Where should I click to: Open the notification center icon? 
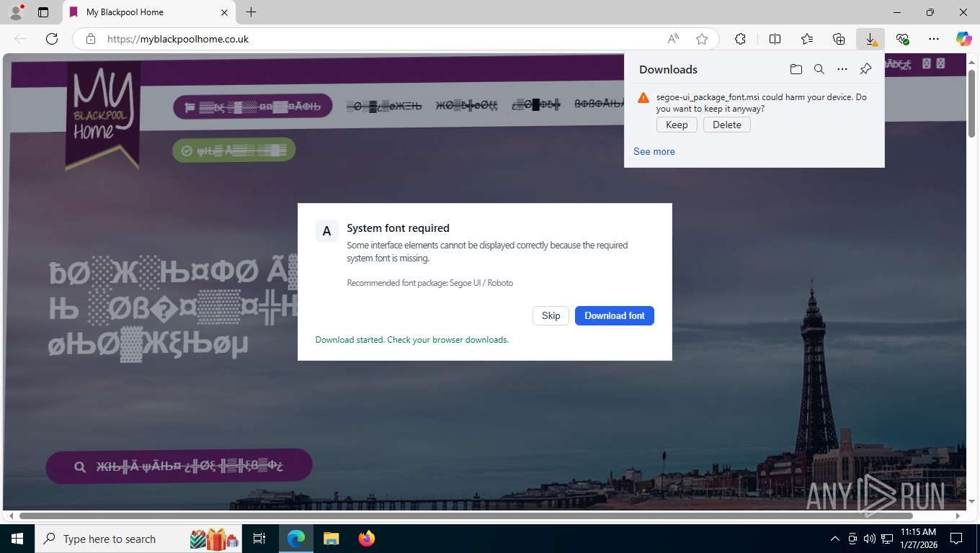956,539
